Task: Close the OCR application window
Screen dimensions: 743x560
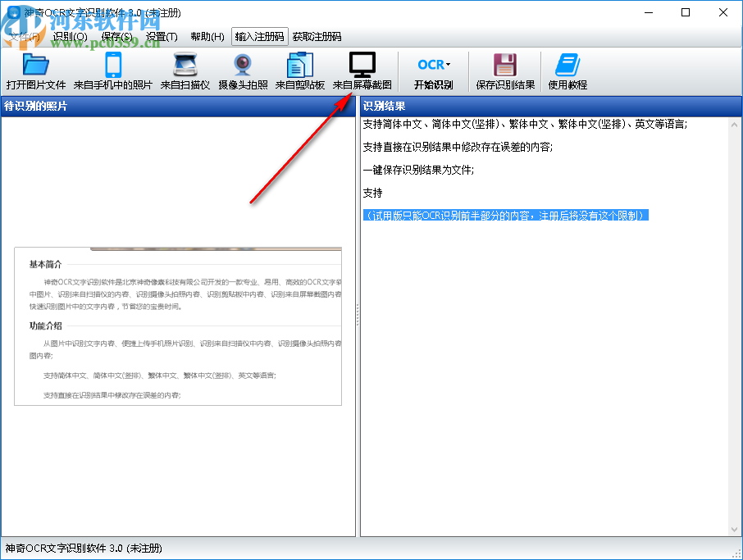Action: [723, 13]
